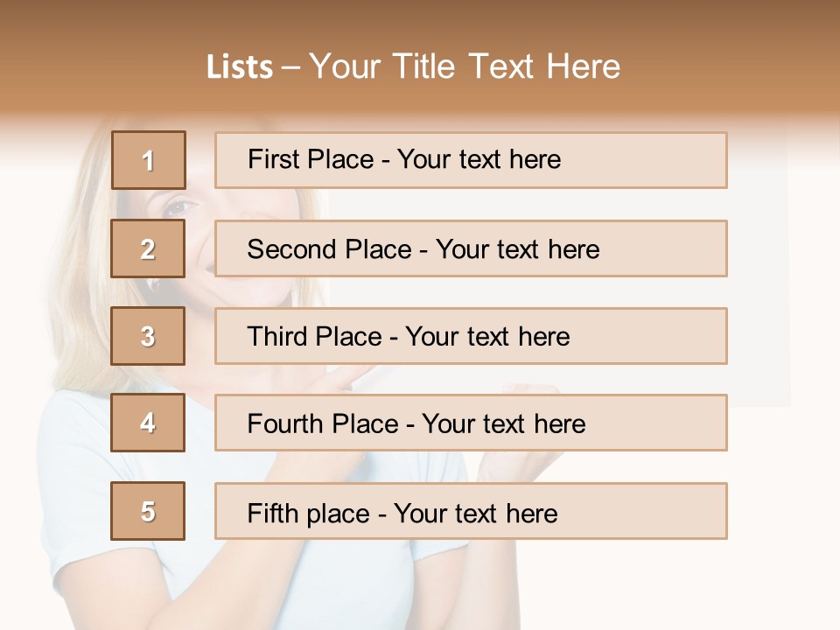Click the bold word Lists in title
Viewport: 840px width, 630px height.
pos(240,66)
